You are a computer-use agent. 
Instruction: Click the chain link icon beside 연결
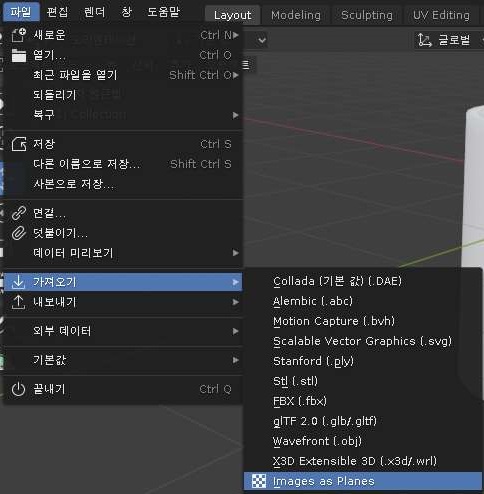point(19,213)
